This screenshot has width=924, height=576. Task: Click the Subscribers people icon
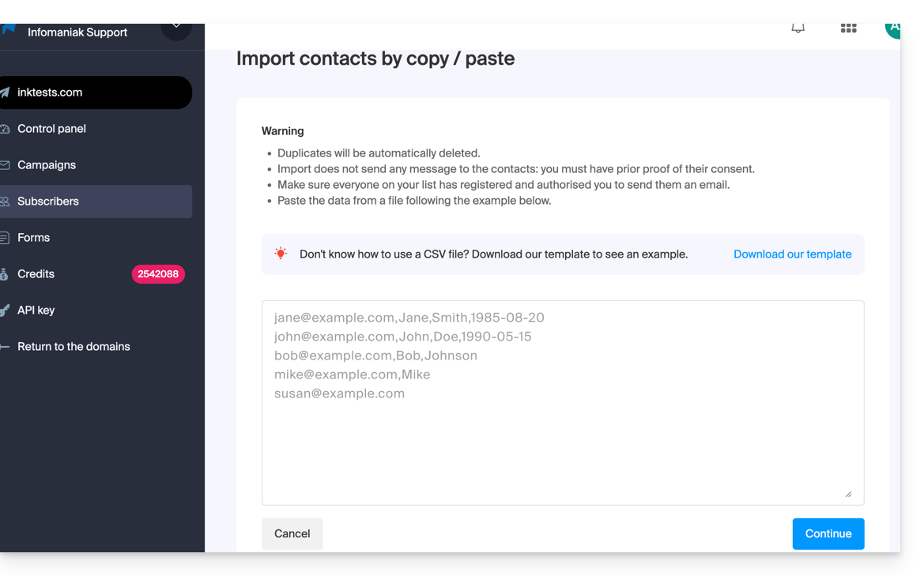[x=5, y=201]
